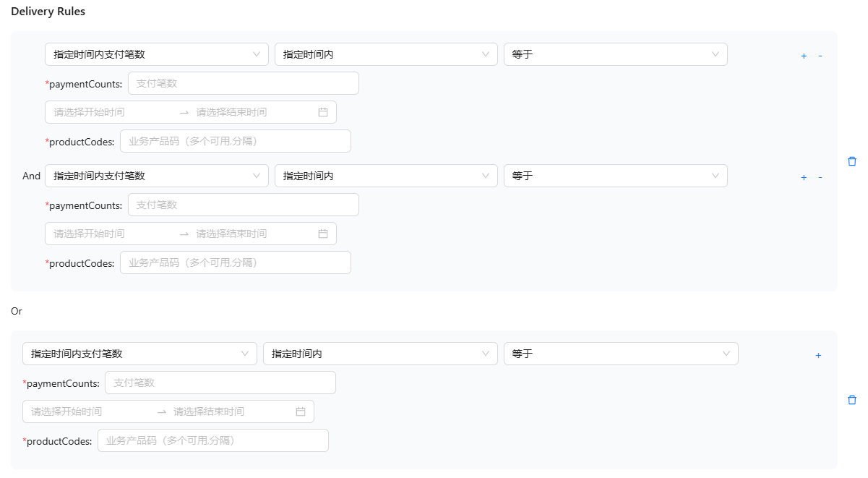Open the top rule's 指定时间内支付笔数 dropdown
This screenshot has height=478, width=868.
pos(157,54)
